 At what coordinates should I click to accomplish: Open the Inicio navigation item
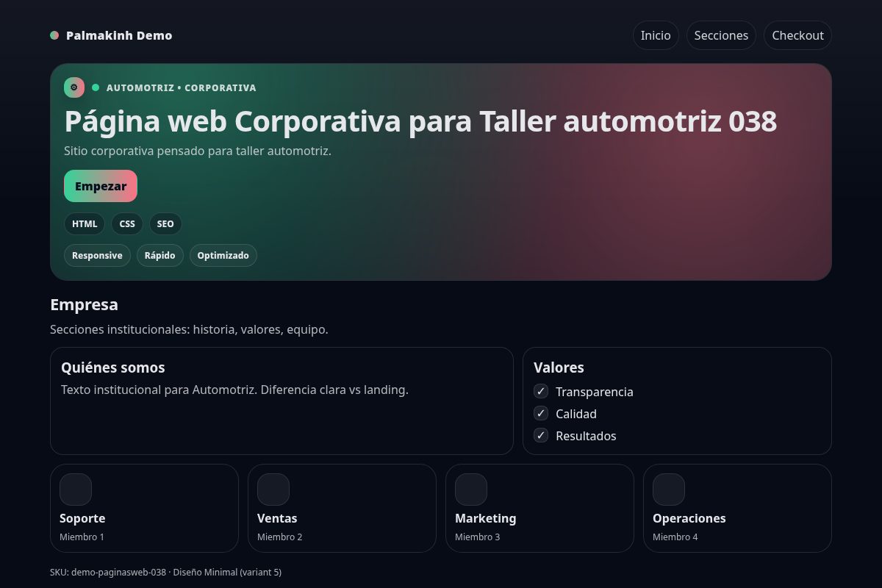point(656,35)
